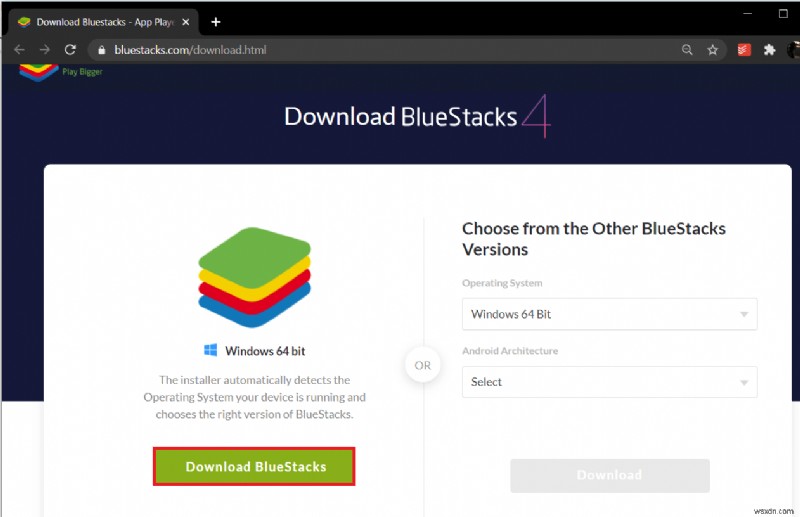
Task: Click the green Download BlueStacks button
Action: coord(256,467)
